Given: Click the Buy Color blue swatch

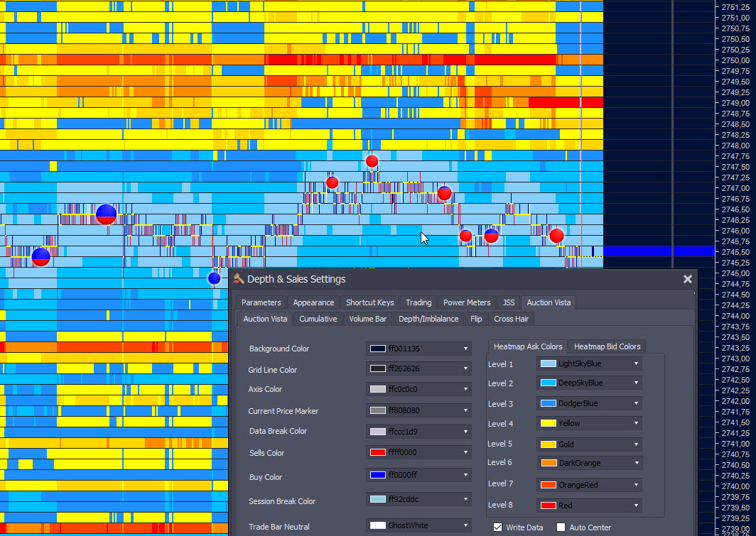Looking at the screenshot, I should pyautogui.click(x=377, y=475).
